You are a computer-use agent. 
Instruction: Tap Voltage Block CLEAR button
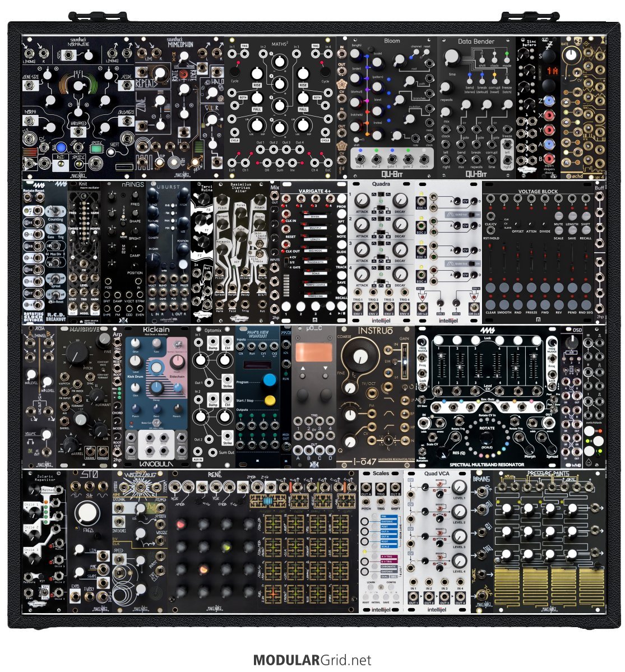(x=491, y=304)
